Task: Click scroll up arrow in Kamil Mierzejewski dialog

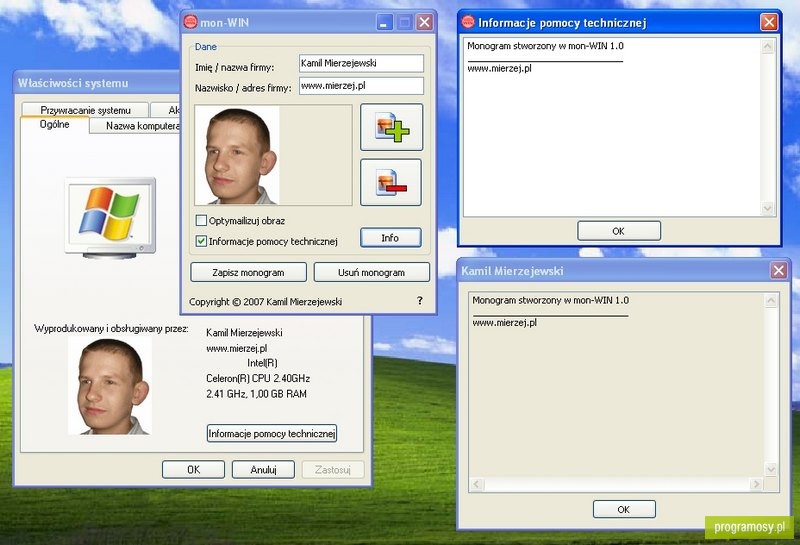Action: (771, 301)
